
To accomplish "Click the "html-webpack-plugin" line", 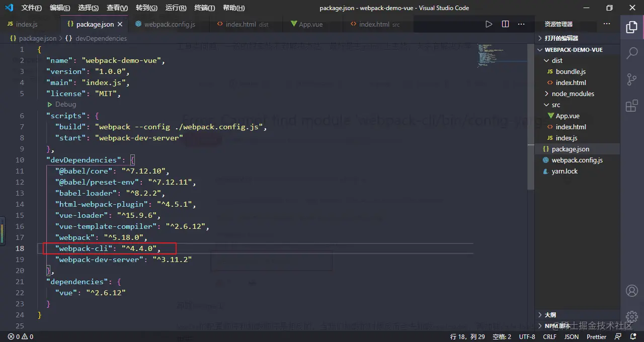I will tap(126, 204).
